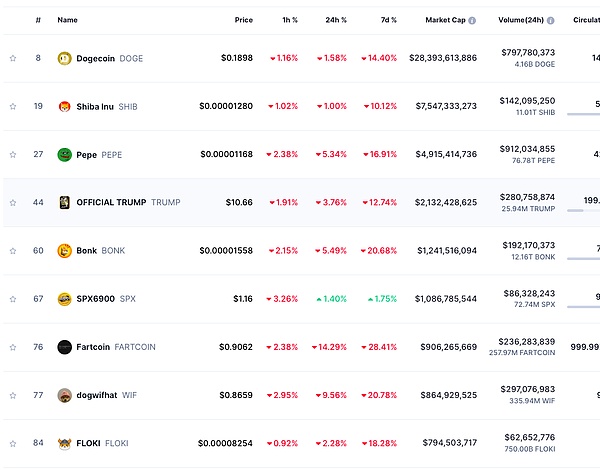The image size is (600, 470).
Task: Click the Dogecoin coin logo icon
Action: pos(65,58)
